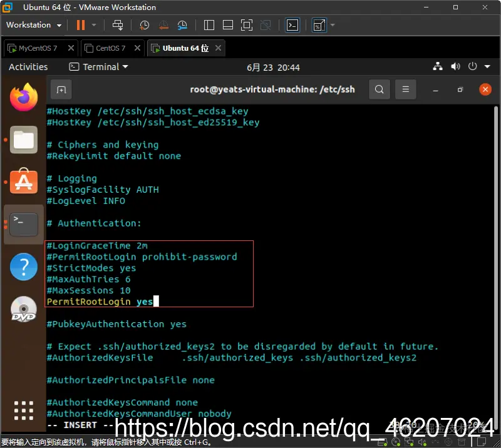The image size is (501, 448).
Task: Open the terminal hamburger menu
Action: click(x=405, y=89)
